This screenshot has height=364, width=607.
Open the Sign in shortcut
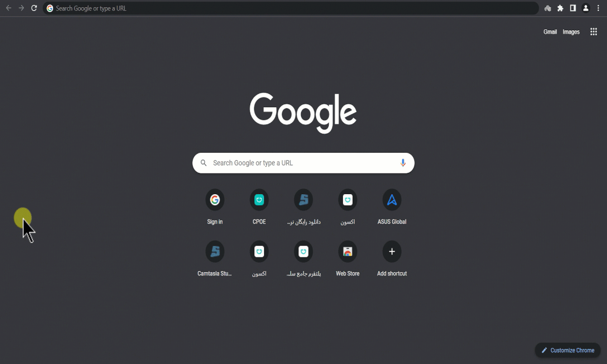tap(215, 208)
